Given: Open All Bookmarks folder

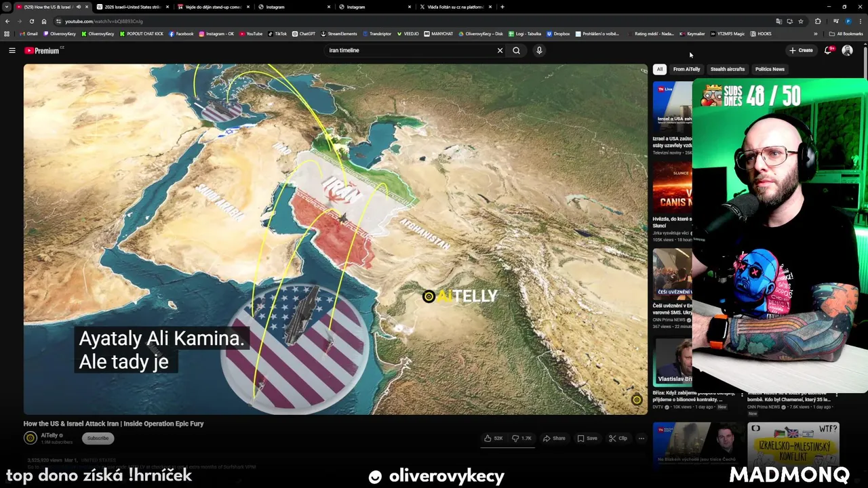Looking at the screenshot, I should [846, 34].
